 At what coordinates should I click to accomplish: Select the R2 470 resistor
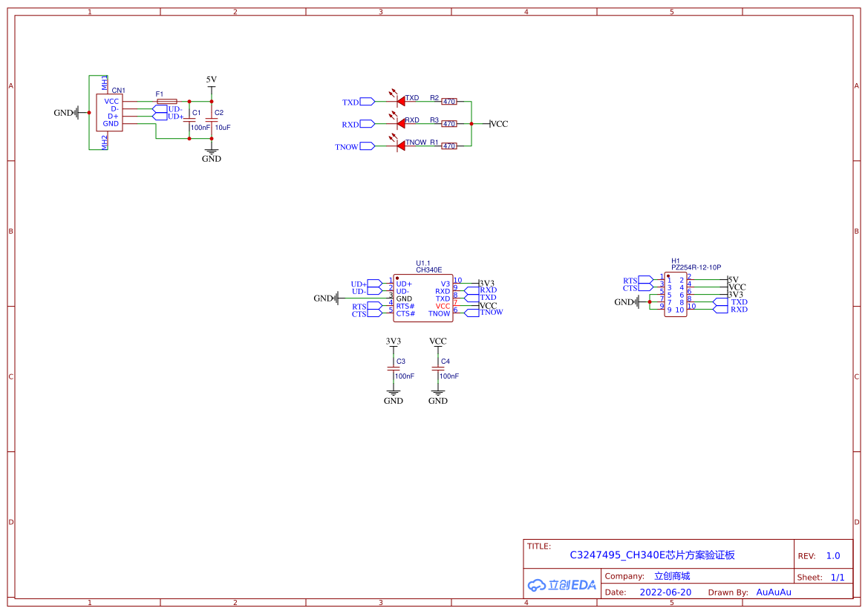click(x=449, y=101)
